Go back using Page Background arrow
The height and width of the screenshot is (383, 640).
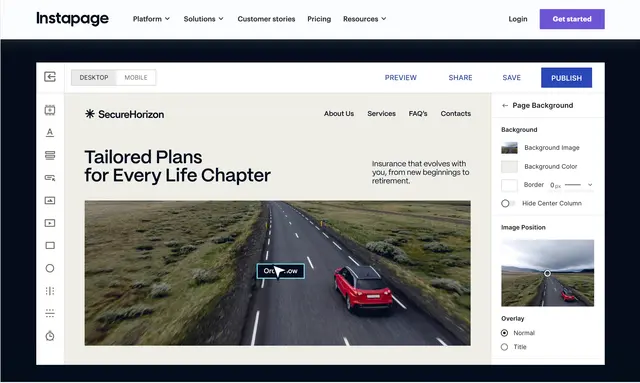[505, 105]
